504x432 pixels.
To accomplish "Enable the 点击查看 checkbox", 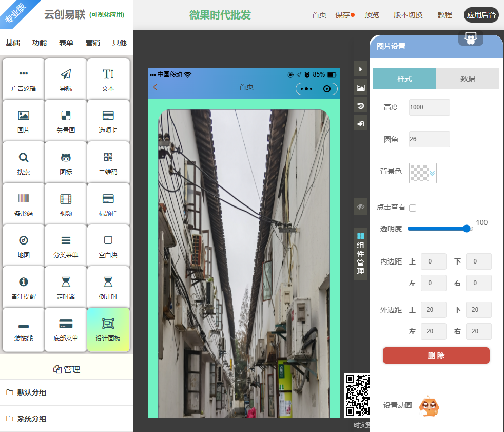I will [413, 208].
